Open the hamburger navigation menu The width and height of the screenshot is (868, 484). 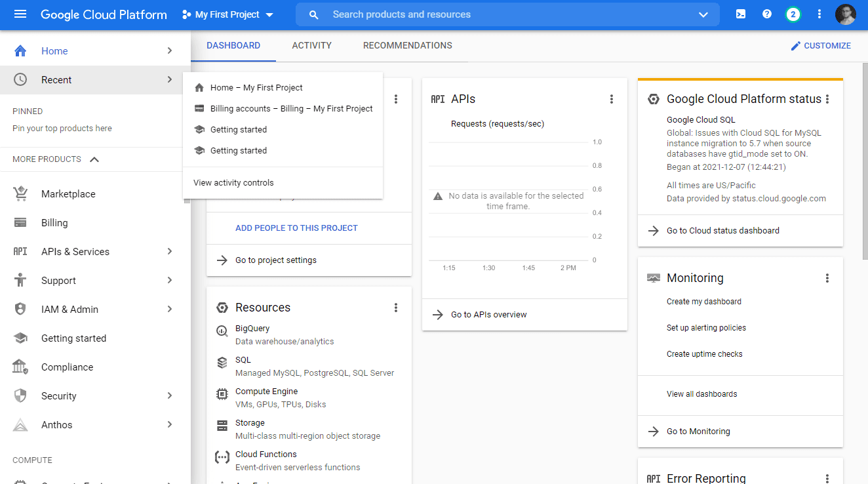pyautogui.click(x=20, y=14)
